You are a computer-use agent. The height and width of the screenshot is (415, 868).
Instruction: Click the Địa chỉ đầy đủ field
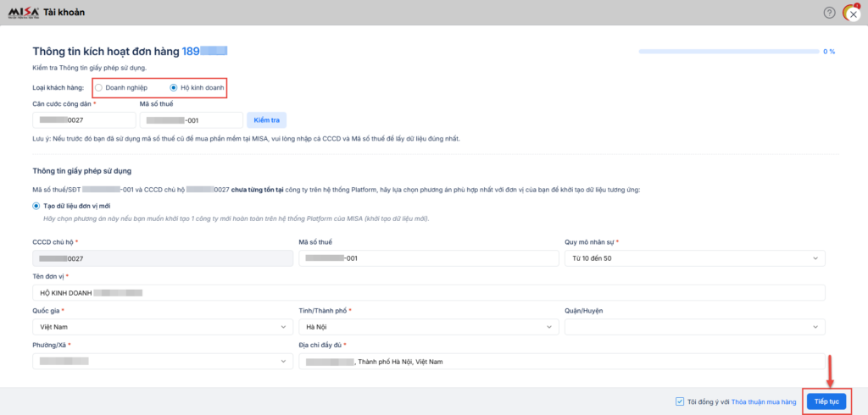561,362
